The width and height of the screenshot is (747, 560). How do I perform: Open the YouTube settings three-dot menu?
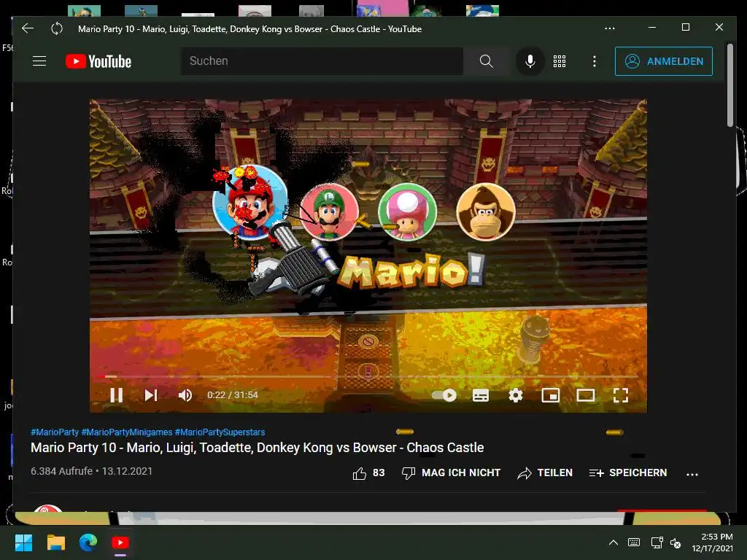coord(594,61)
